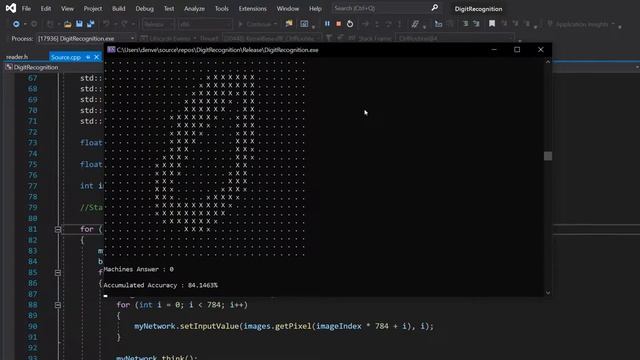
Task: Restart the debugging session
Action: [x=350, y=24]
